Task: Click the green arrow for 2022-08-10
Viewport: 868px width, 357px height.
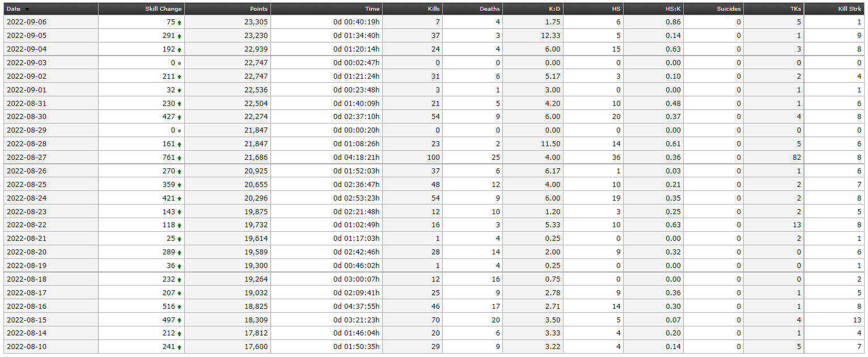Action: 180,347
